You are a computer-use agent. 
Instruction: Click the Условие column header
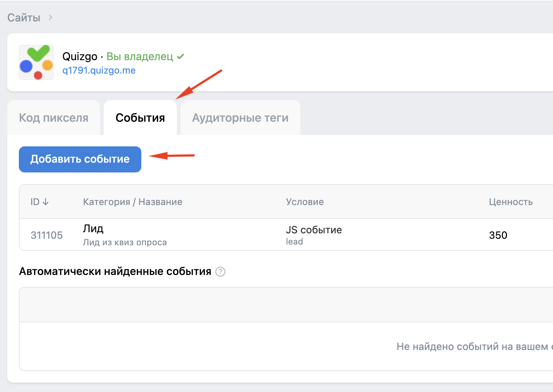305,202
